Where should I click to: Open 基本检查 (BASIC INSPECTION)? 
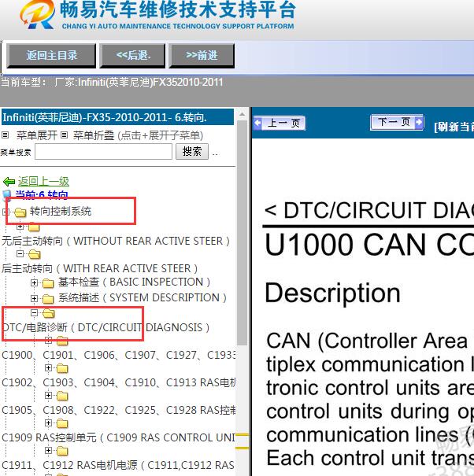click(x=134, y=282)
